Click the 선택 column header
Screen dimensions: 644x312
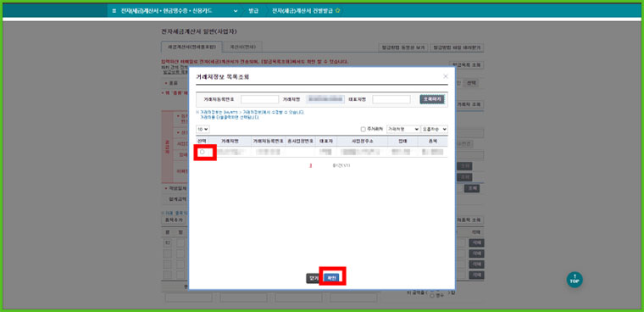202,141
